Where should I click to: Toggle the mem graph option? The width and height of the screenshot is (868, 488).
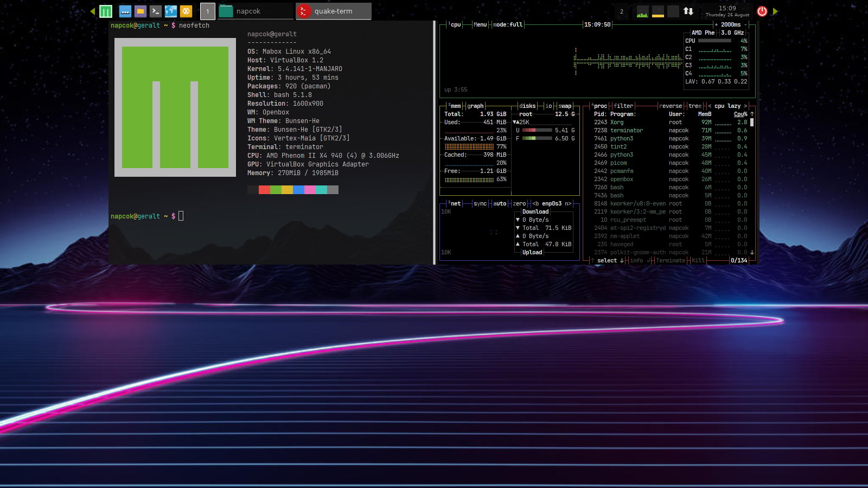(475, 106)
